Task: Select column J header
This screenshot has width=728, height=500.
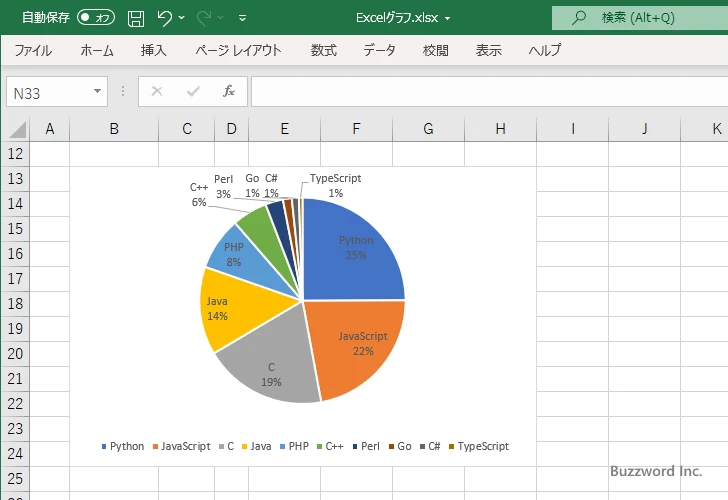Action: click(644, 129)
